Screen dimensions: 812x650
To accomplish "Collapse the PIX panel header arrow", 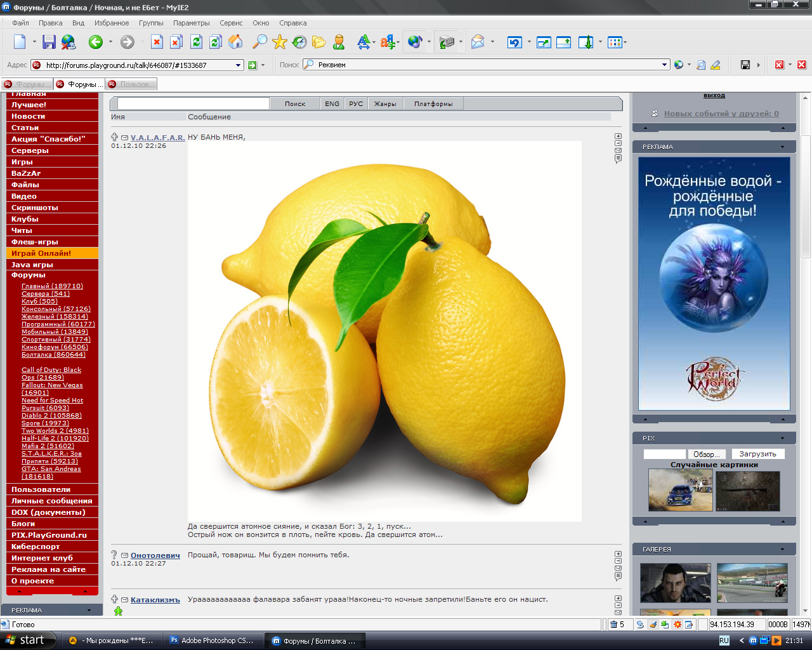I will 782,438.
